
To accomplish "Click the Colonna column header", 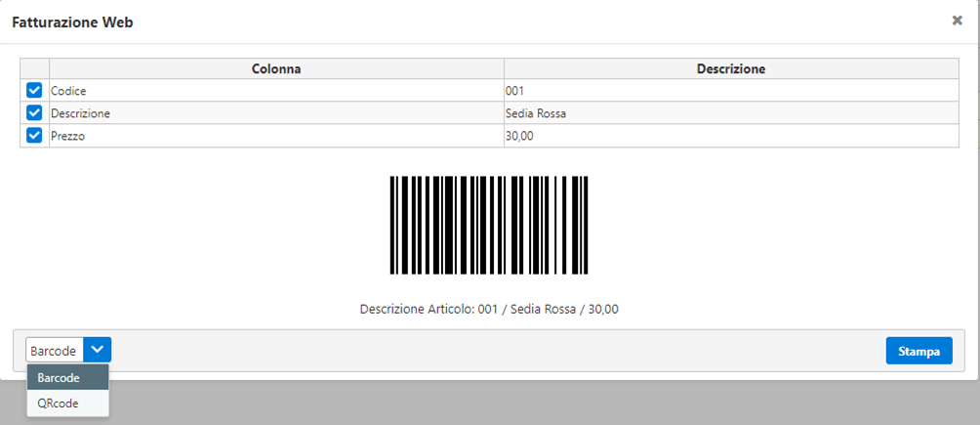I will [276, 68].
